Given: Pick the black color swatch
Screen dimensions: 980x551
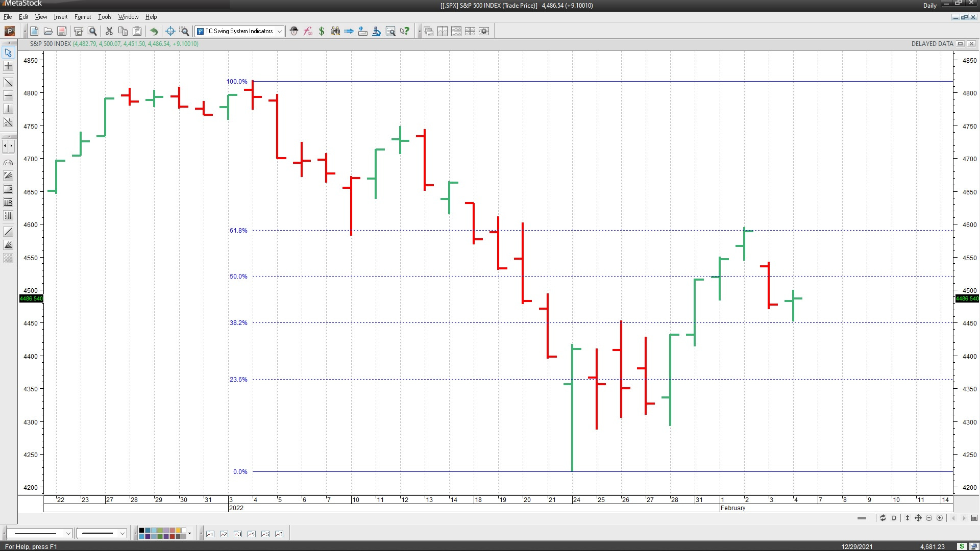Looking at the screenshot, I should pyautogui.click(x=142, y=531).
